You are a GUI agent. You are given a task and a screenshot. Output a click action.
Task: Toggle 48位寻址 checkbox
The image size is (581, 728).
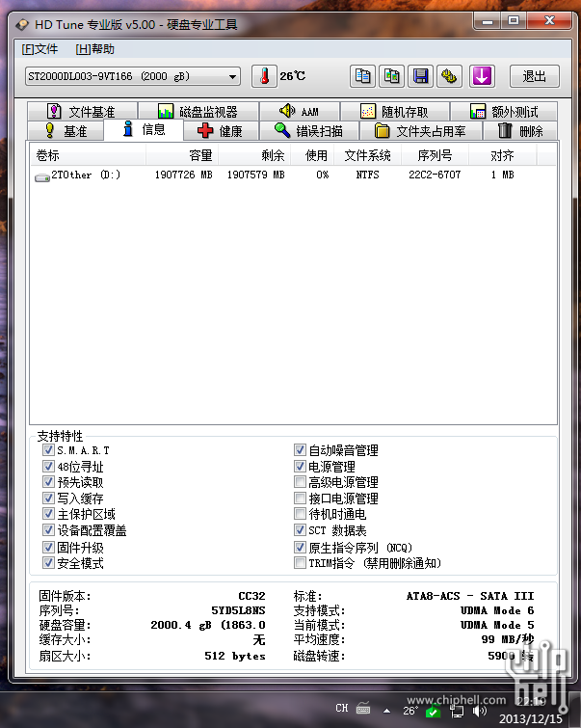48,466
